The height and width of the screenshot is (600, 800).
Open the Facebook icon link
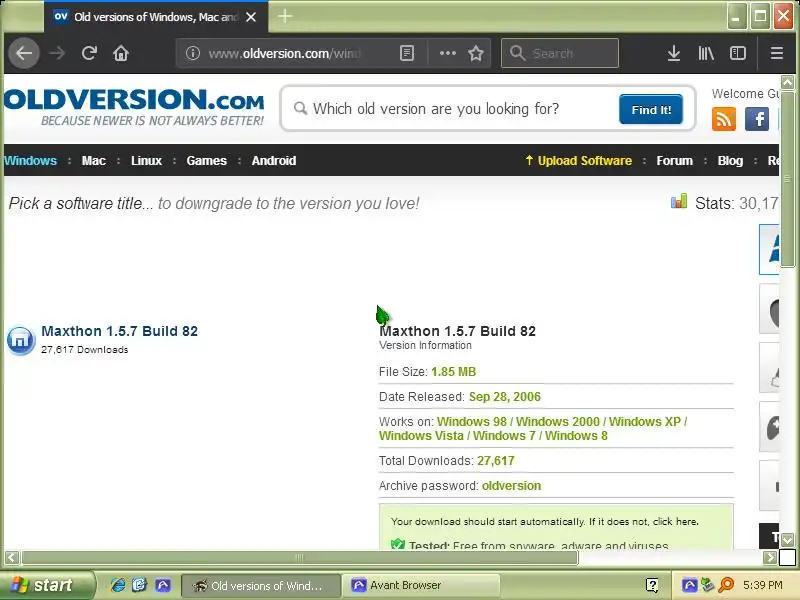[757, 119]
